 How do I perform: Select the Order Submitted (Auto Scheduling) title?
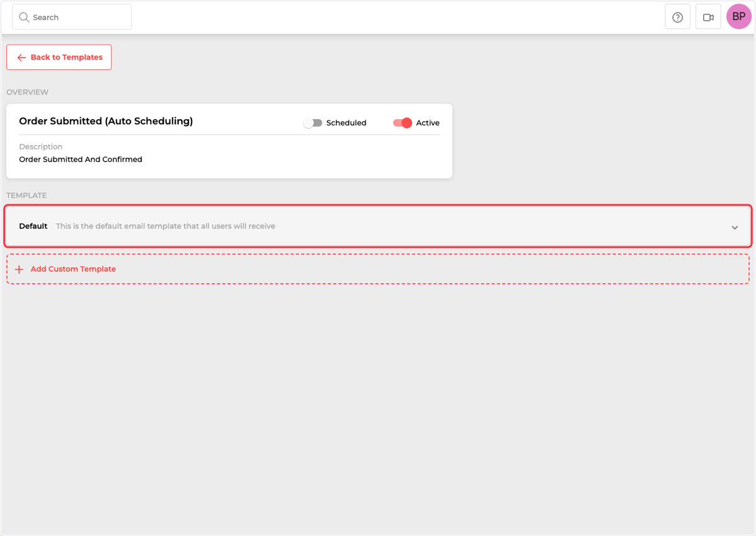point(106,121)
